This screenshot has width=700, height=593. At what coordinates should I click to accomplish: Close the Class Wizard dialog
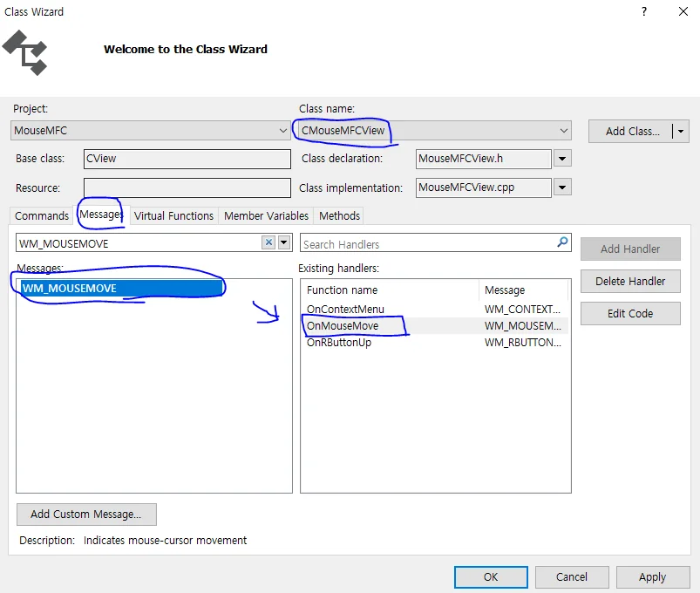pos(683,11)
